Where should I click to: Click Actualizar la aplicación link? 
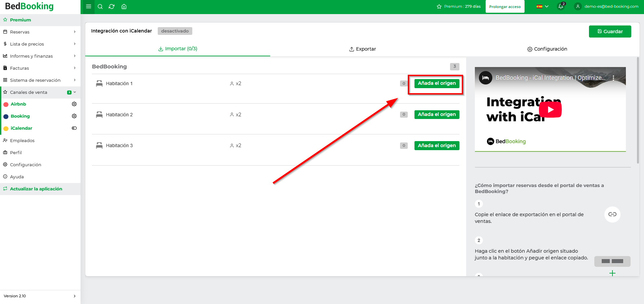(x=36, y=189)
